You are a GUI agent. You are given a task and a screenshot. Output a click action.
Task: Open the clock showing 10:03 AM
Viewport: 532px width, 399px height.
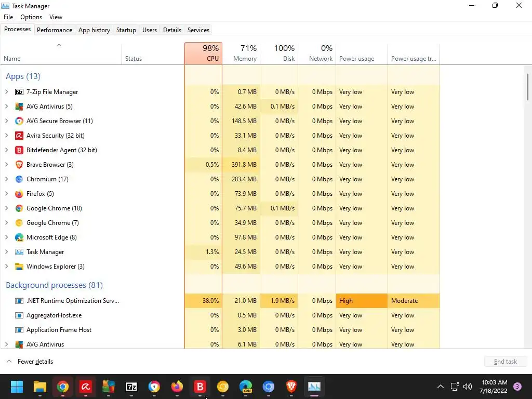click(x=494, y=387)
